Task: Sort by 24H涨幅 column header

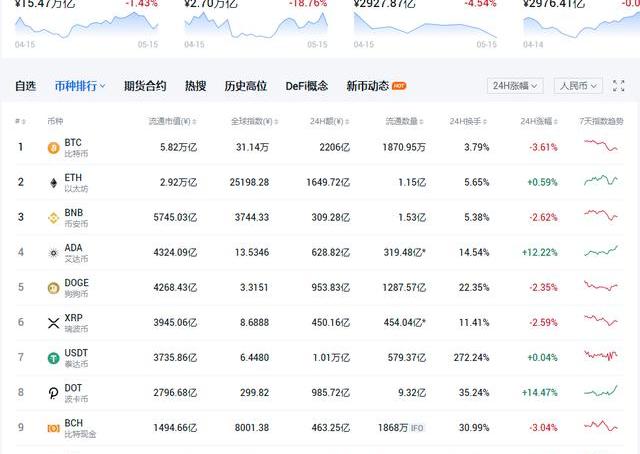Action: [x=539, y=121]
